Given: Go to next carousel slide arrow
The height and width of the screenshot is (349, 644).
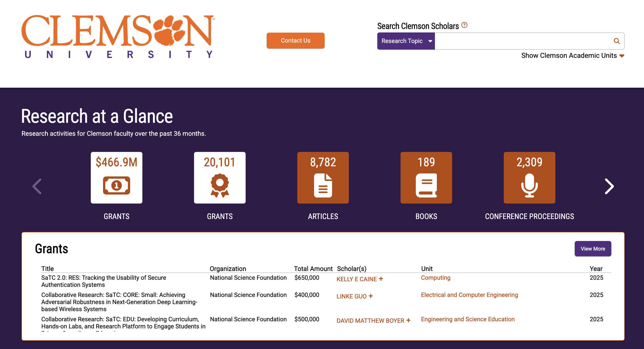Looking at the screenshot, I should pos(609,186).
